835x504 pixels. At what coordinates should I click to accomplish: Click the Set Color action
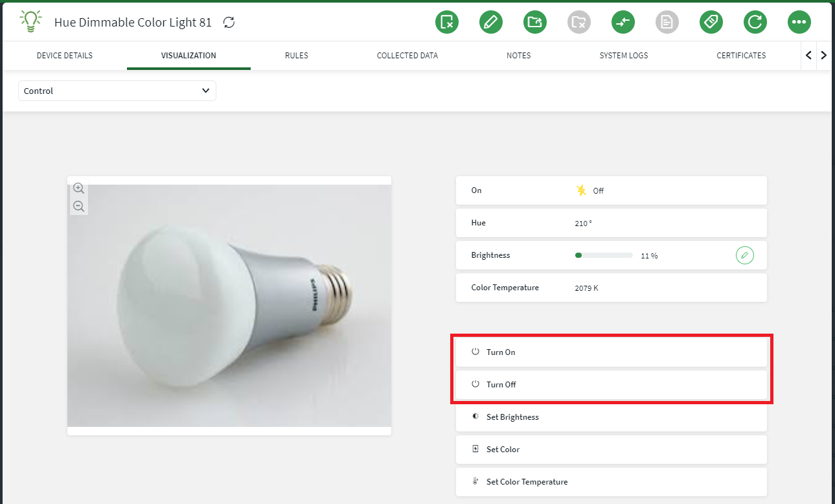click(612, 450)
